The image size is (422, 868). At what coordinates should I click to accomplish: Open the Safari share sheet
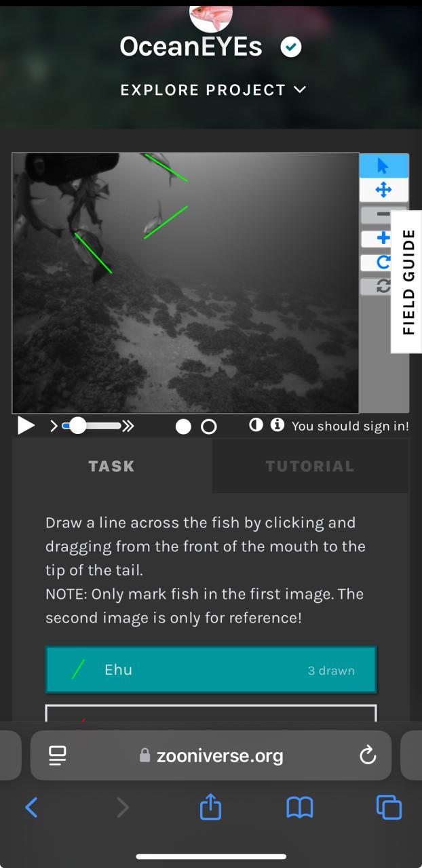tap(211, 807)
